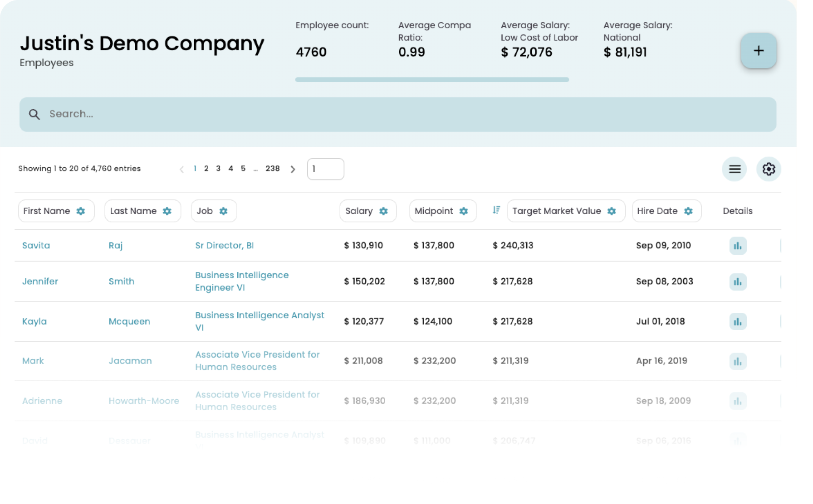Open First Name column gear settings
Image resolution: width=813 pixels, height=504 pixels.
click(81, 211)
